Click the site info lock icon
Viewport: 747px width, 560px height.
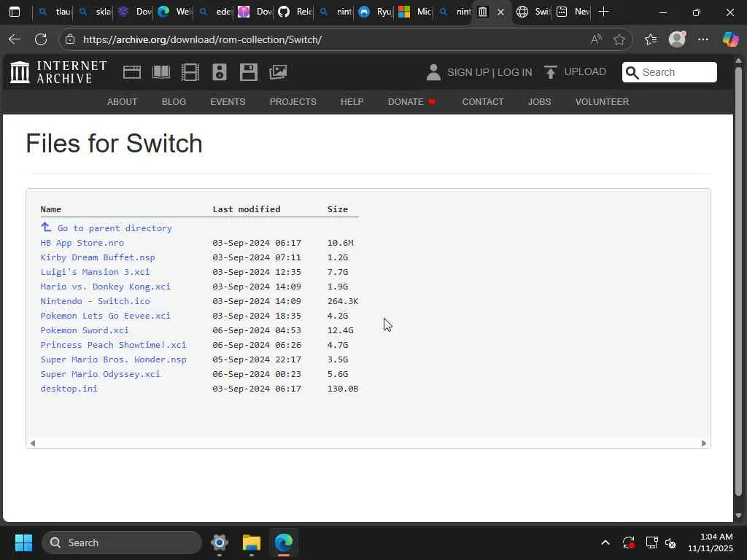click(x=70, y=39)
